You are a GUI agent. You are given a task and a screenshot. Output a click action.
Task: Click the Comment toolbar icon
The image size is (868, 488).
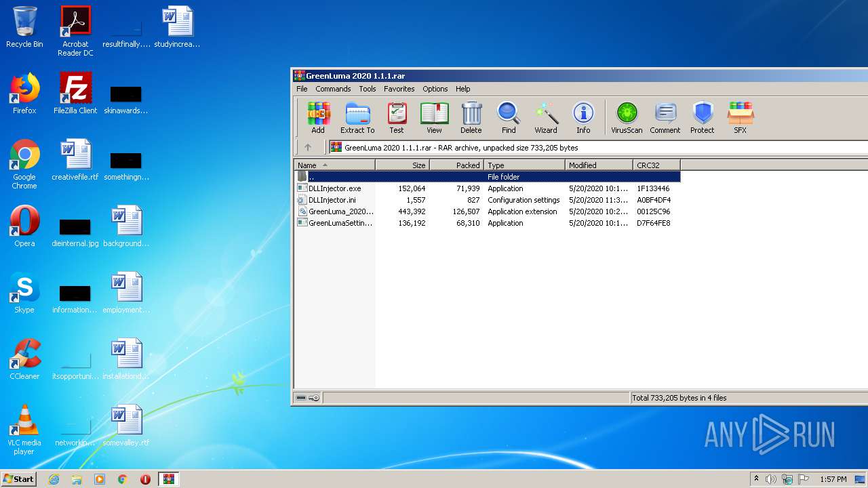665,117
